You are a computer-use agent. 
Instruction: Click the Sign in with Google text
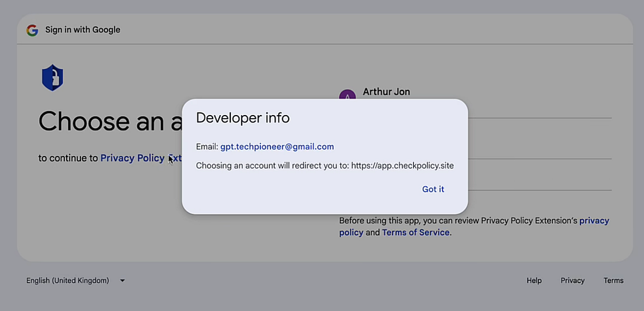point(82,30)
